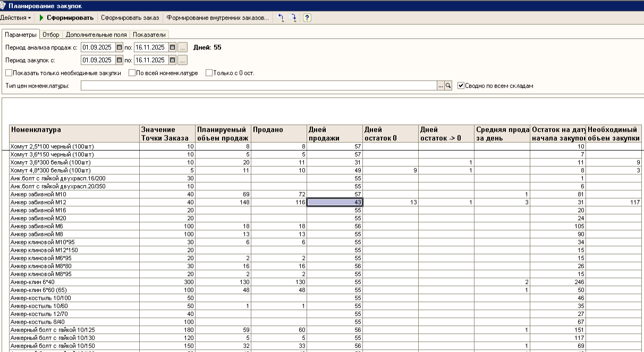Enable 'По всей номенклатуре' checkbox
Viewport: 644px width, 352px height.
[x=132, y=73]
